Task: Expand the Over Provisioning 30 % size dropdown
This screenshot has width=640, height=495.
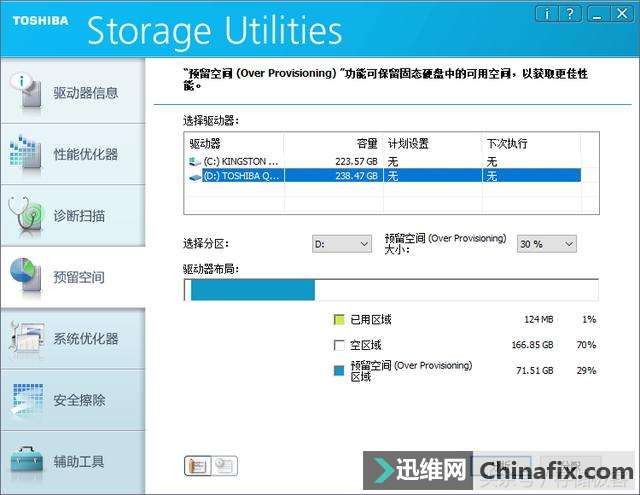Action: click(x=547, y=244)
